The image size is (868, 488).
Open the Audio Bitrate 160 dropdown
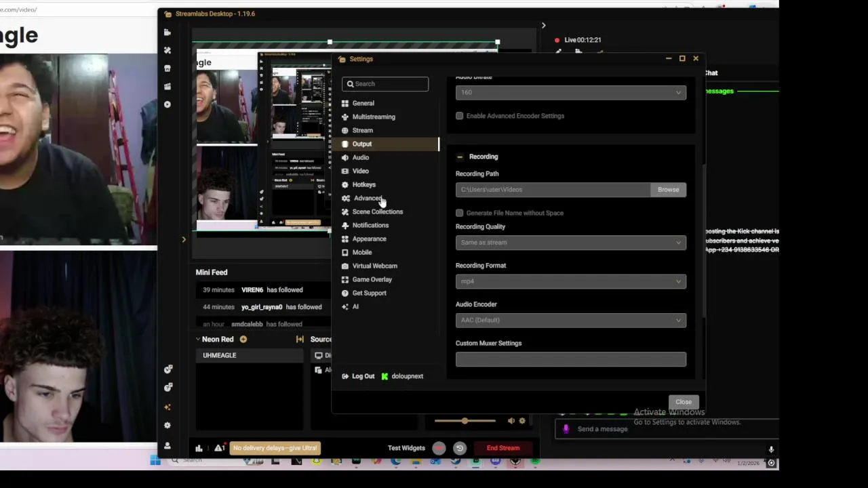click(x=571, y=92)
